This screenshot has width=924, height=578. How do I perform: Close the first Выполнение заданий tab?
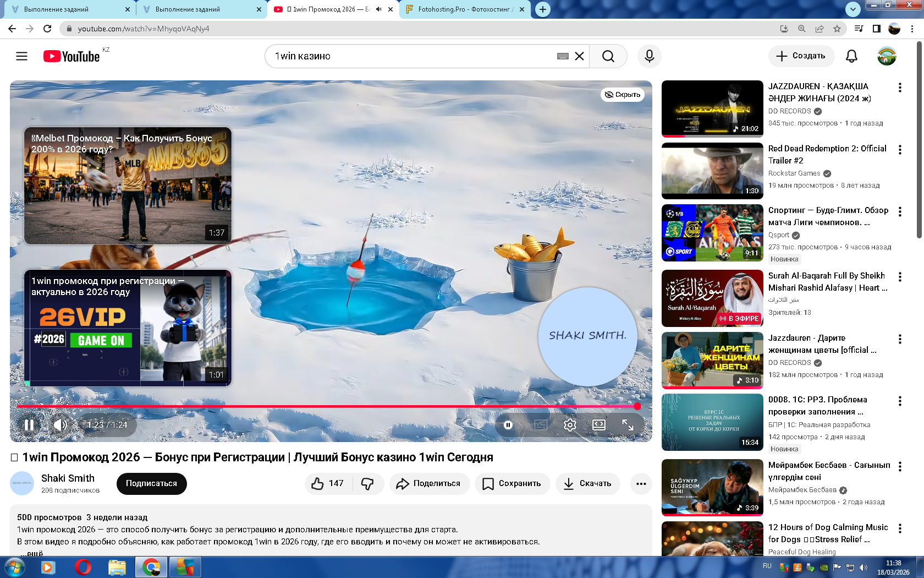[x=128, y=9]
